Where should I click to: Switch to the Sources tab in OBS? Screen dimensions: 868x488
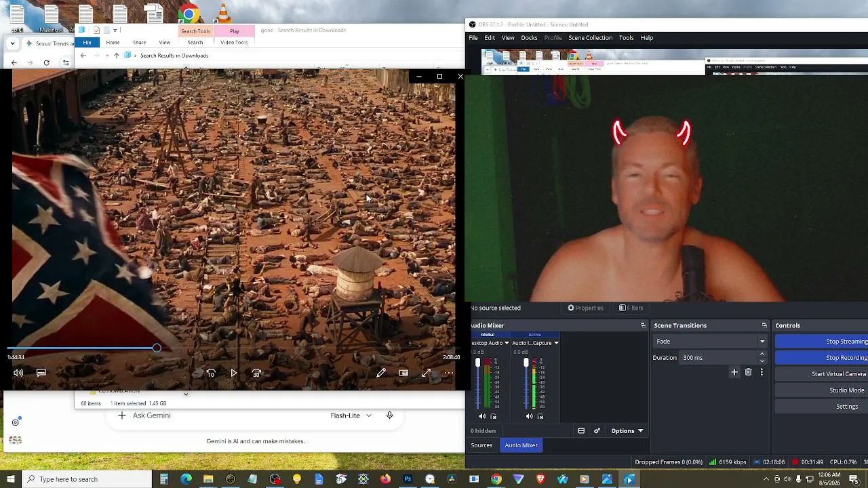click(481, 445)
